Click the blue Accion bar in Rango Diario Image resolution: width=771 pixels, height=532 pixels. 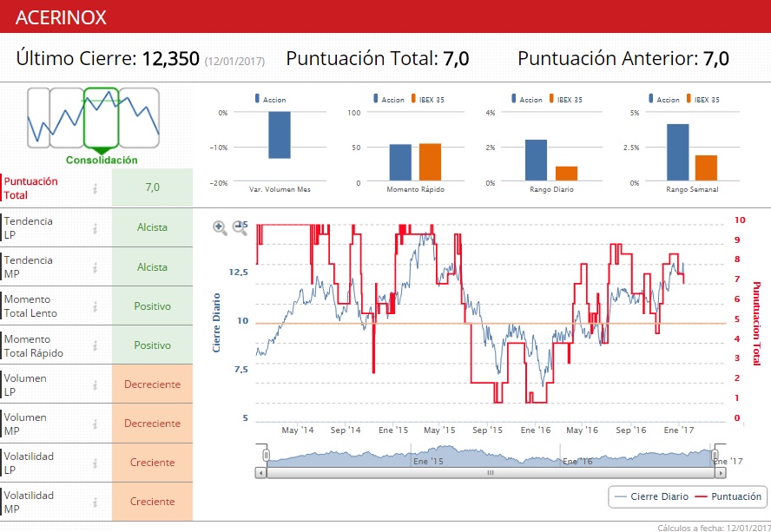[x=536, y=161]
